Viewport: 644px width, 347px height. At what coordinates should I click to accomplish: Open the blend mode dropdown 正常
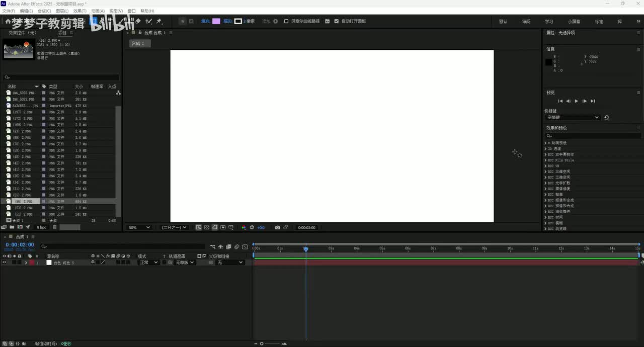point(148,263)
